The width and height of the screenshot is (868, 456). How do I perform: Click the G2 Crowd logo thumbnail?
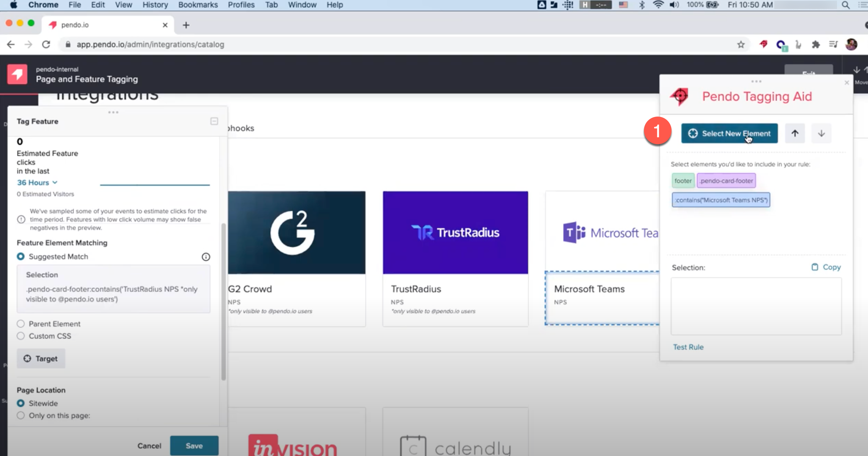coord(296,233)
